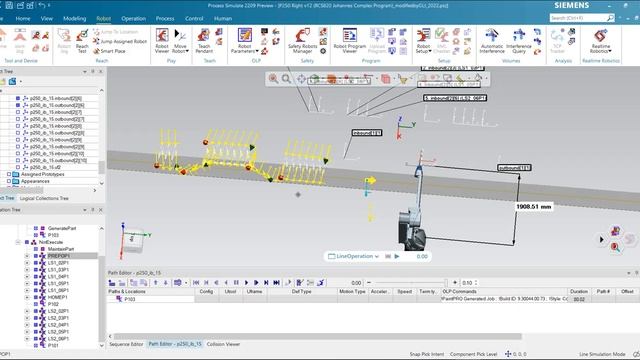Collapse the NotExecute operation node
This screenshot has height=360, width=640.
(x=18, y=242)
